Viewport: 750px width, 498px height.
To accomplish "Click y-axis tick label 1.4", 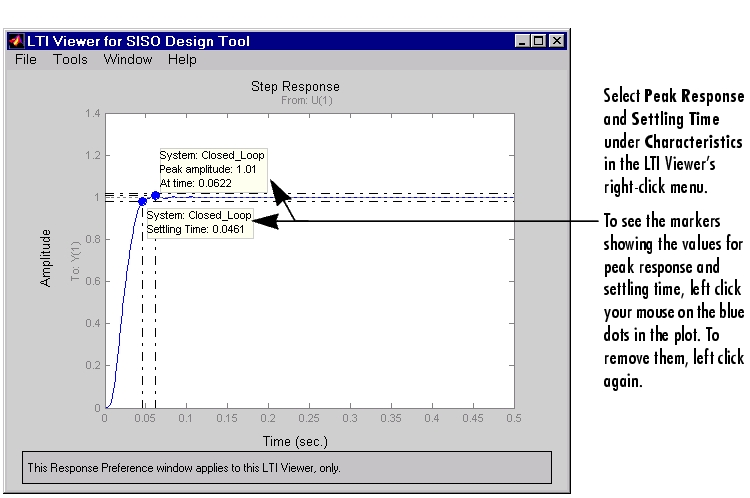I will (x=93, y=113).
